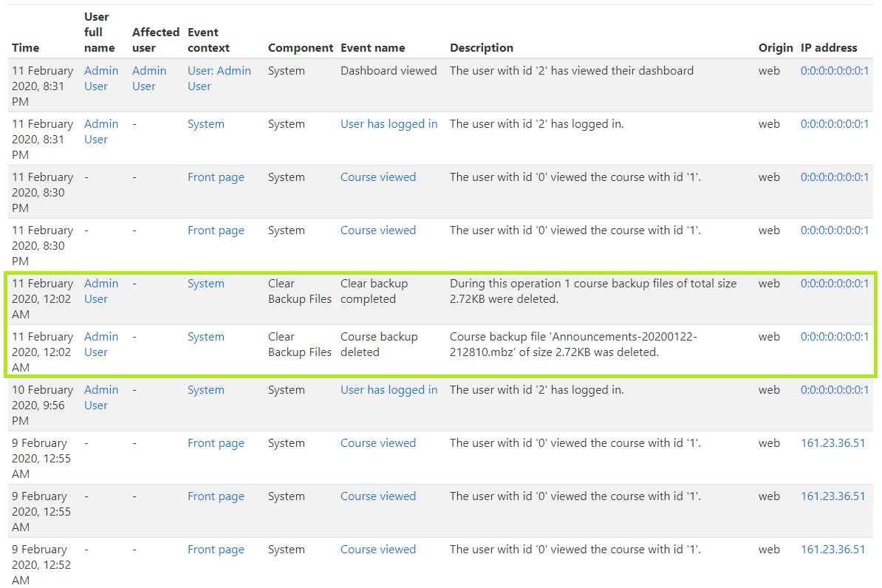Open Admin User in the Dashboard viewed row

coord(101,78)
